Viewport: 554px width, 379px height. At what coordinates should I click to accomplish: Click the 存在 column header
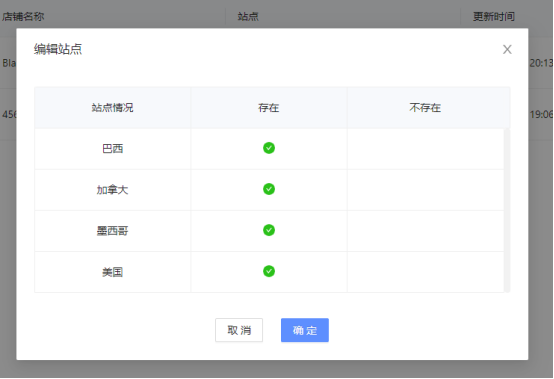pos(269,107)
